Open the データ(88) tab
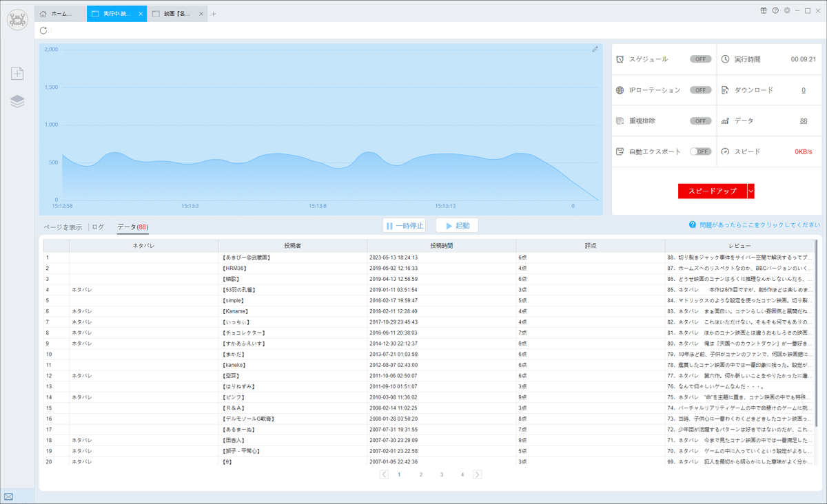The image size is (827, 504). 132,227
